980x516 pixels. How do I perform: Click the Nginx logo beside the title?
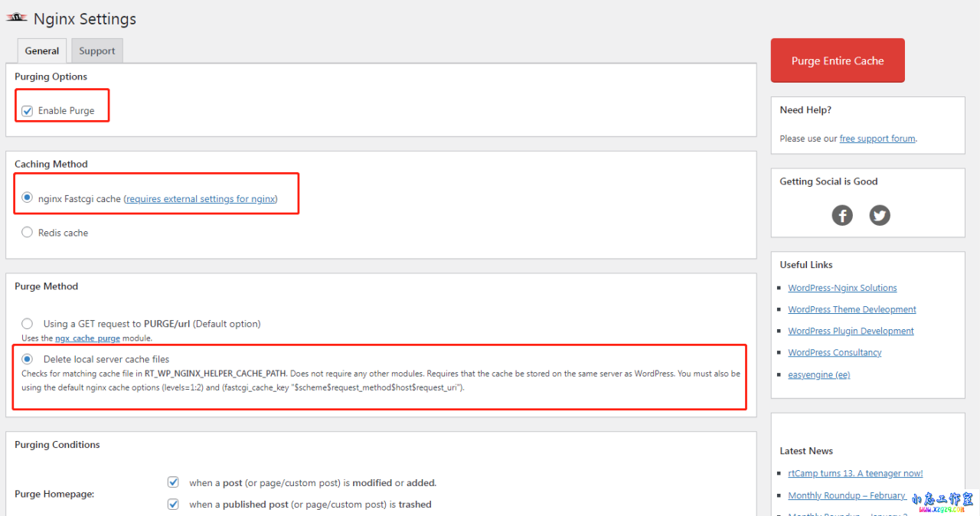[x=17, y=18]
